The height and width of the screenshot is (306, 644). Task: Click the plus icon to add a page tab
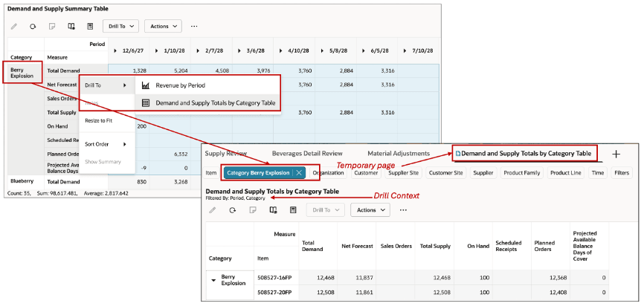(x=616, y=154)
